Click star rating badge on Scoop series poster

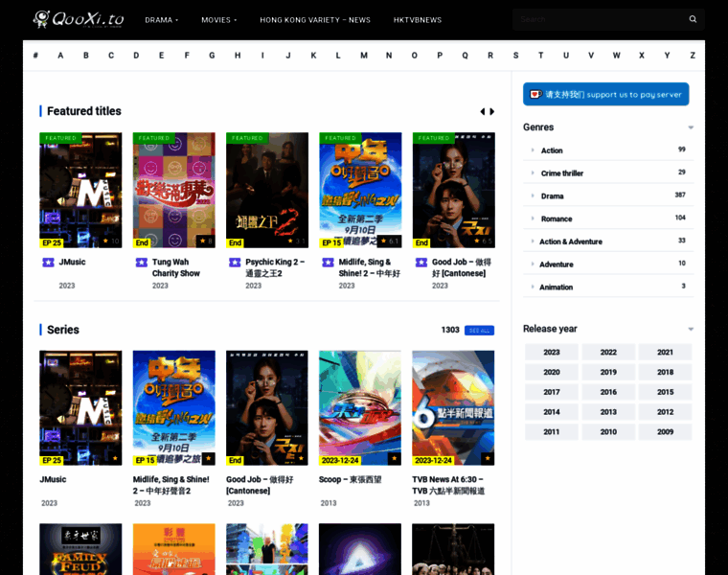395,459
